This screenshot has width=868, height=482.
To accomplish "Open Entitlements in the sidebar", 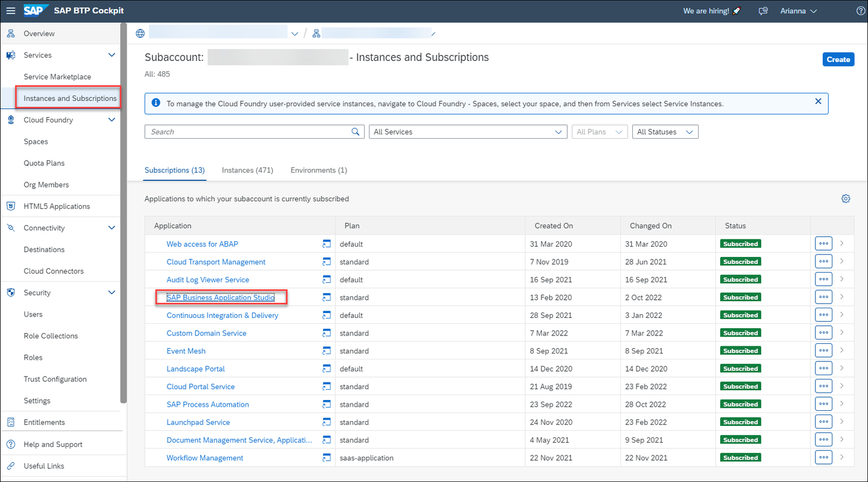I will coord(44,422).
